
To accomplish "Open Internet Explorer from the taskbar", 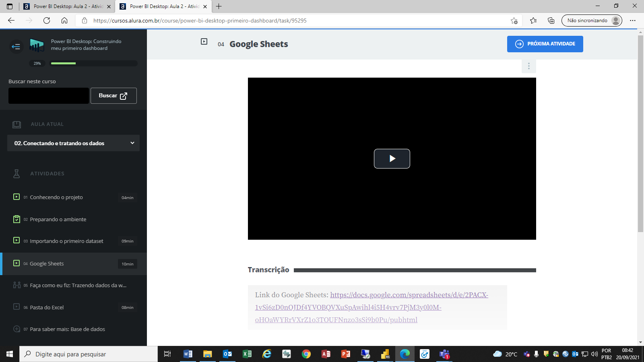I will click(x=267, y=354).
